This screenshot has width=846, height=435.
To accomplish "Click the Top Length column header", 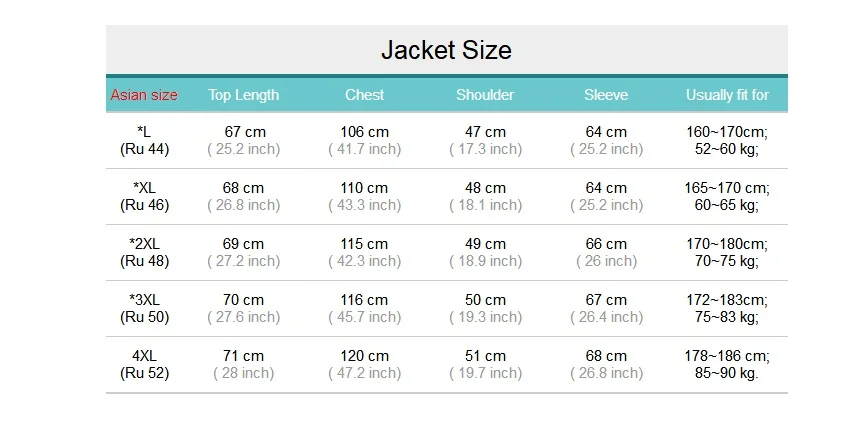I will click(x=244, y=95).
